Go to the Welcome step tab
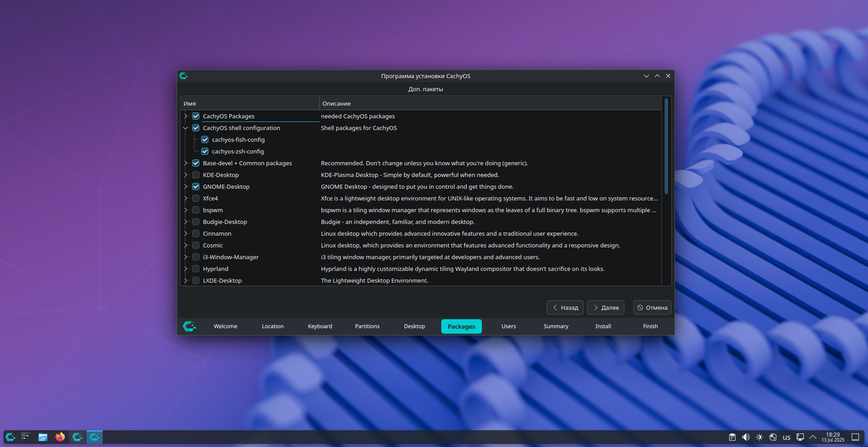 coord(225,326)
